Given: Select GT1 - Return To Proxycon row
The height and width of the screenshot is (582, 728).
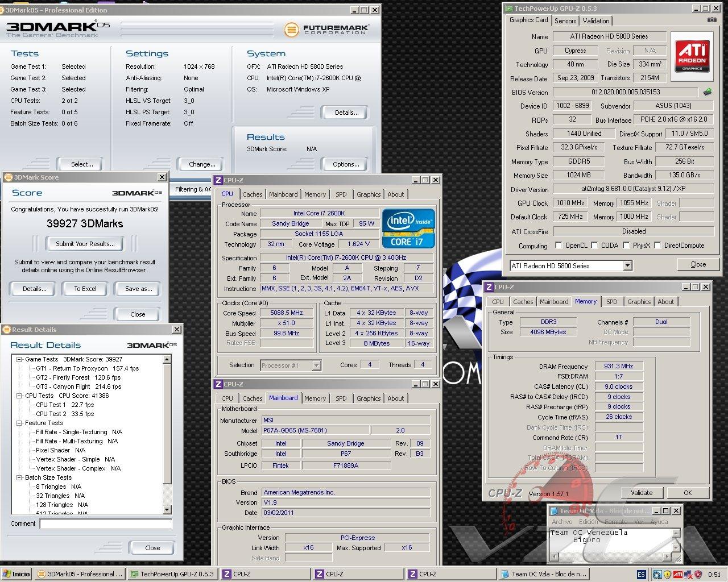Looking at the screenshot, I should pyautogui.click(x=88, y=368).
